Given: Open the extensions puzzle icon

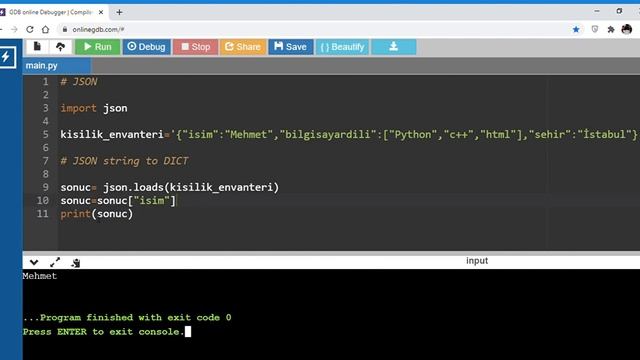Looking at the screenshot, I should click(x=611, y=29).
